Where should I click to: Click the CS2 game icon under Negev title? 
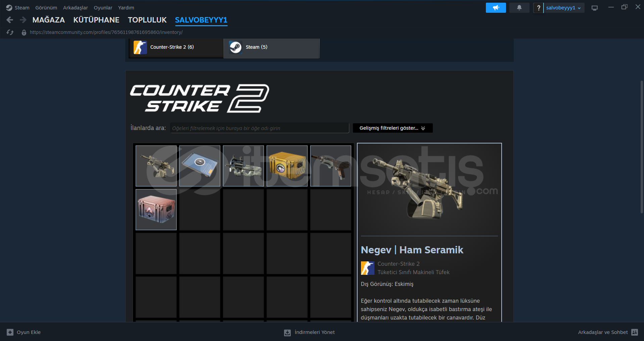coord(368,268)
